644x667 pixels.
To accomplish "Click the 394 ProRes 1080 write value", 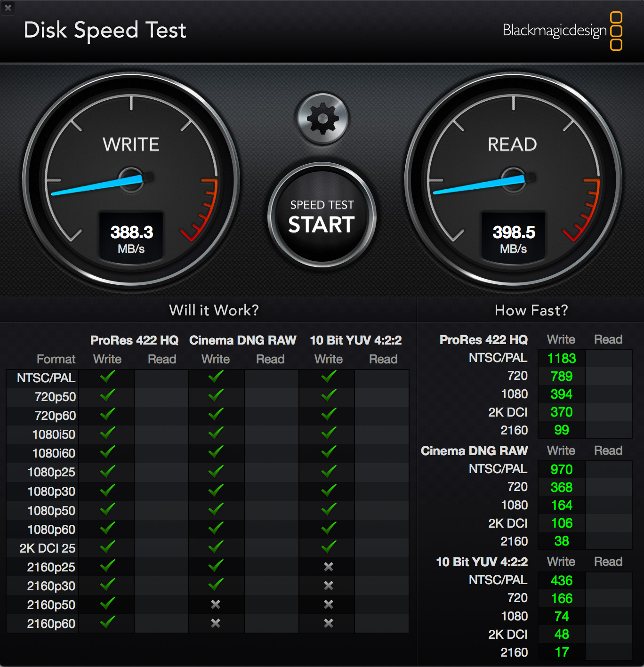I will 562,394.
